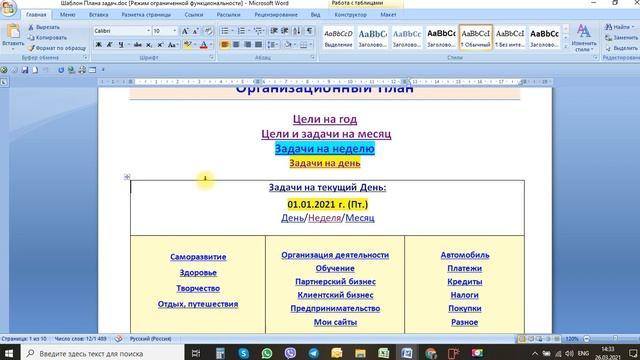The height and width of the screenshot is (360, 640).
Task: Click the Cut (Вырезать) scissors button
Action: pyautogui.click(x=44, y=27)
